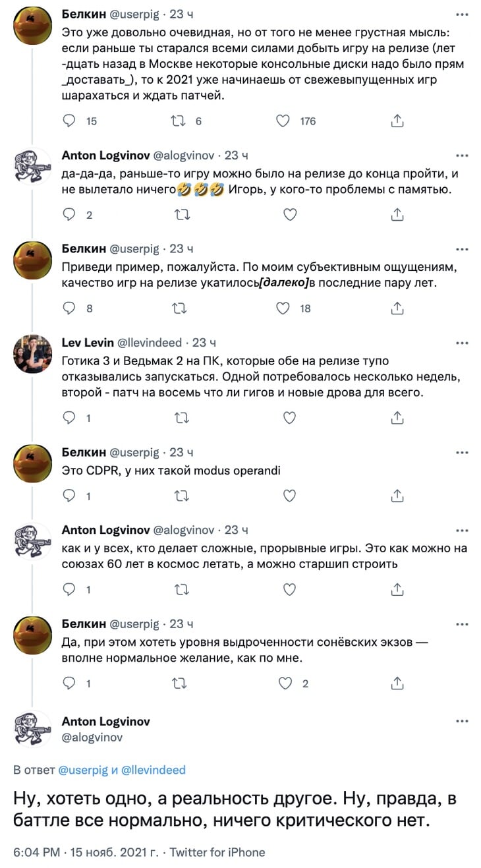Like the tweet showing 18 likes
Viewport: 481px width, 868px height.
283,308
